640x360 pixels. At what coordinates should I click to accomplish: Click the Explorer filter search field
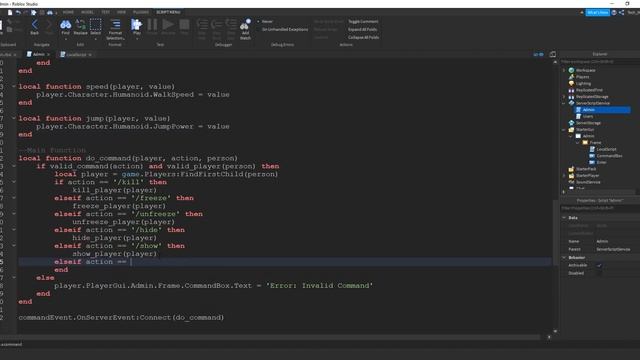tap(599, 62)
